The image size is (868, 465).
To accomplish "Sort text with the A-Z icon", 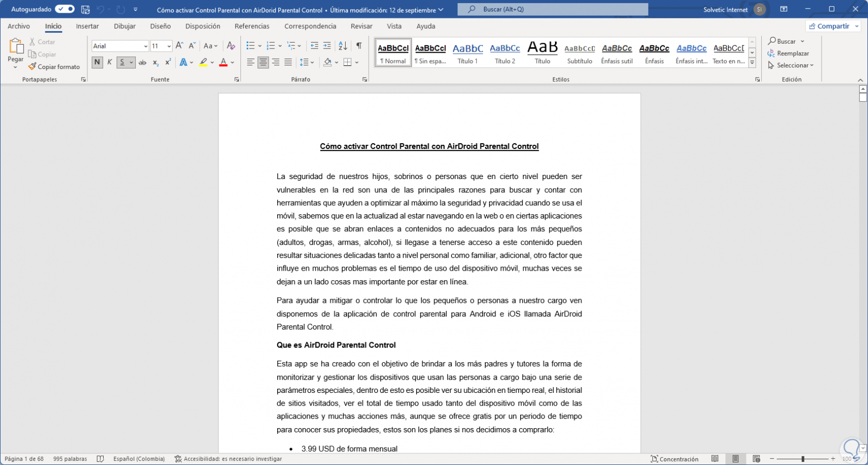I will (343, 46).
